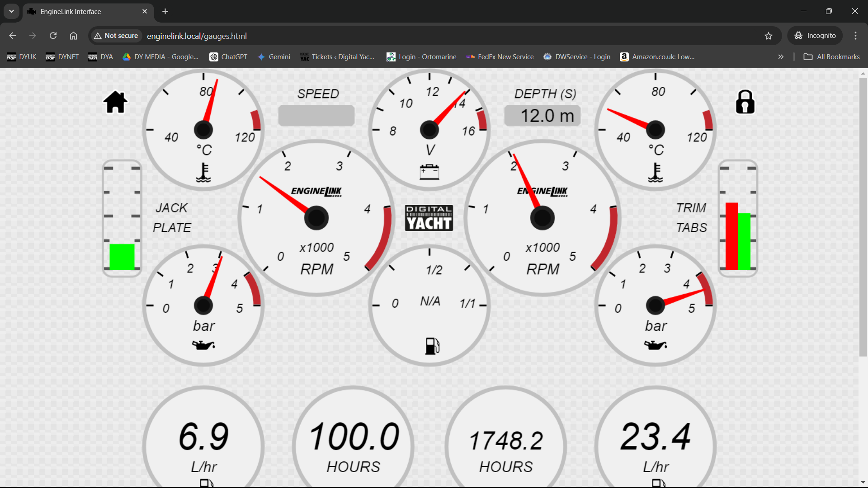Click the 12.0 m depth readout
Viewport: 868px width, 488px height.
542,116
